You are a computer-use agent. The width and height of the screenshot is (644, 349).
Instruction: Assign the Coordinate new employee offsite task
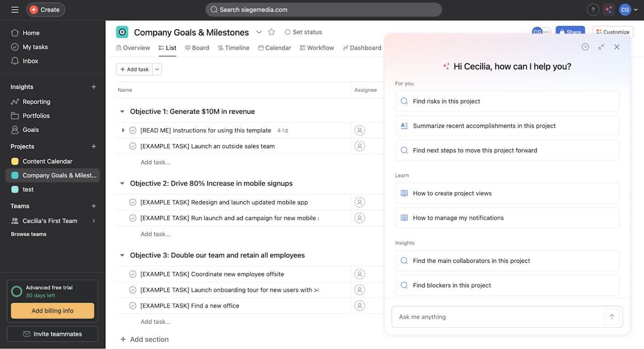pyautogui.click(x=359, y=274)
